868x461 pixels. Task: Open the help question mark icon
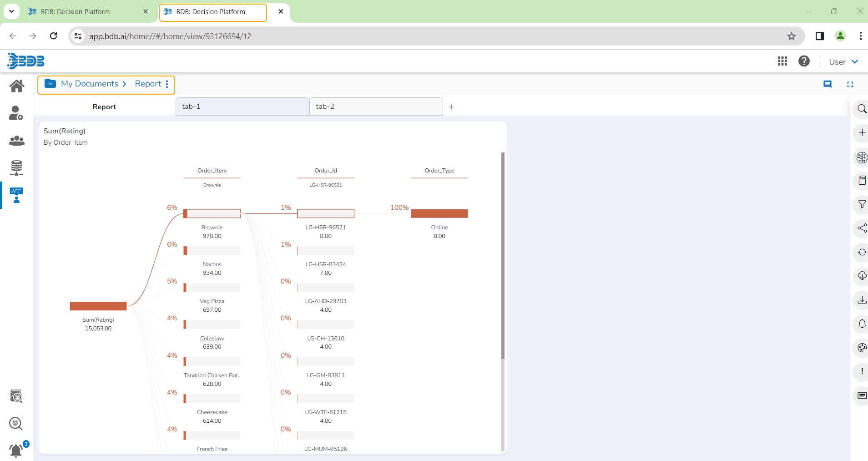point(804,61)
